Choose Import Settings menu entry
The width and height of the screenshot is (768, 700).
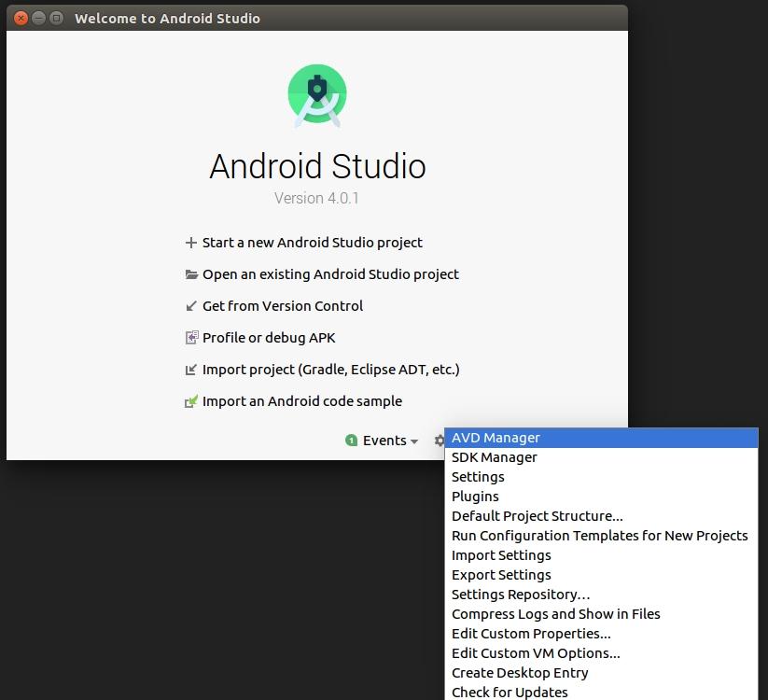pos(601,555)
